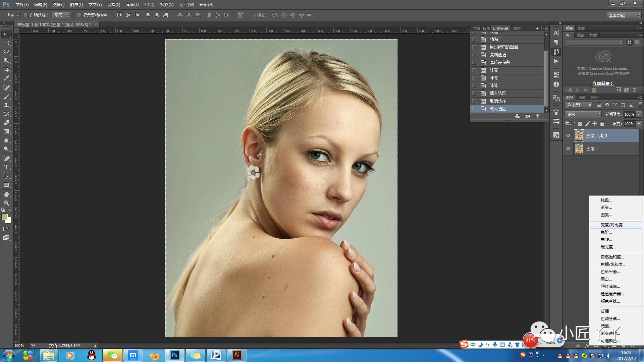Open the opacity slider arrow
Image resolution: width=644 pixels, height=362 pixels.
coord(639,114)
